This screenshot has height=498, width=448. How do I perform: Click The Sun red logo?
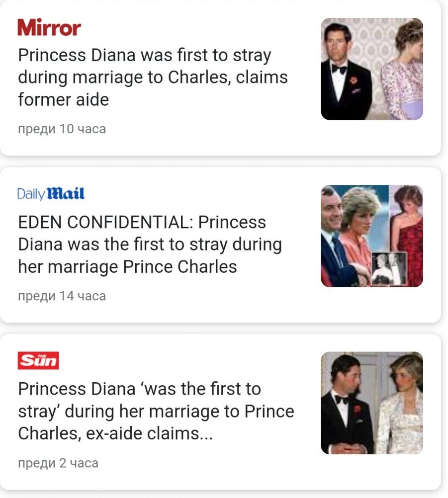[x=38, y=360]
